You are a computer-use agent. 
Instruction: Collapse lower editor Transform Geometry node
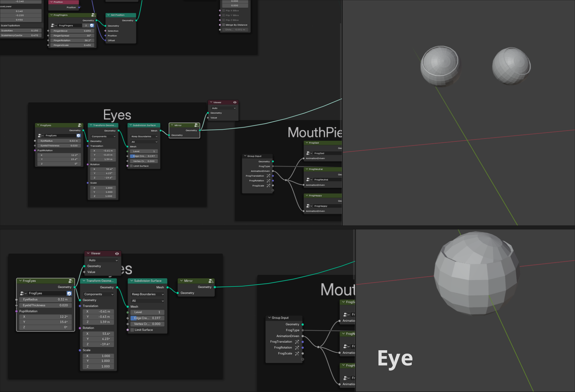(x=84, y=281)
